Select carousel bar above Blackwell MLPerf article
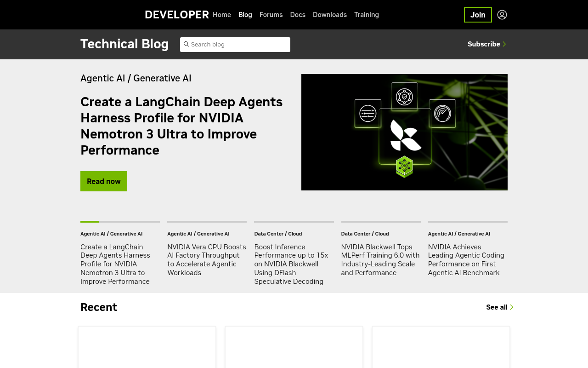The height and width of the screenshot is (368, 588). click(381, 222)
